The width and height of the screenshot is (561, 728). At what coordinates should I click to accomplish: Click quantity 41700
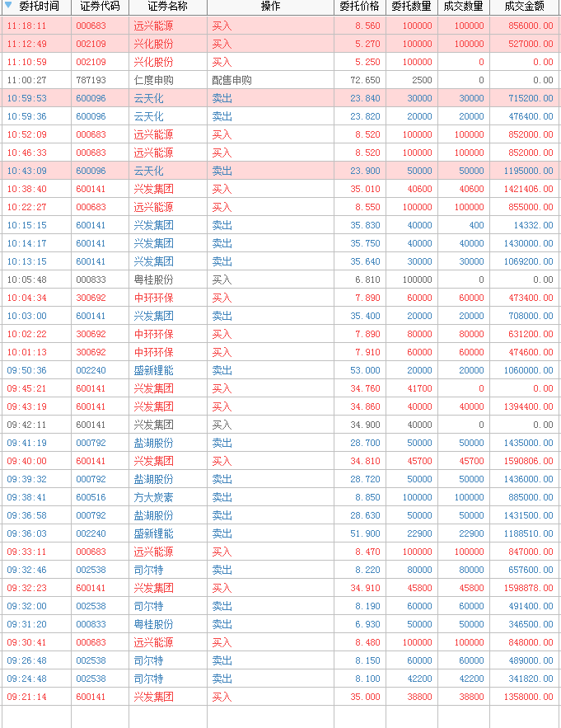(x=419, y=388)
